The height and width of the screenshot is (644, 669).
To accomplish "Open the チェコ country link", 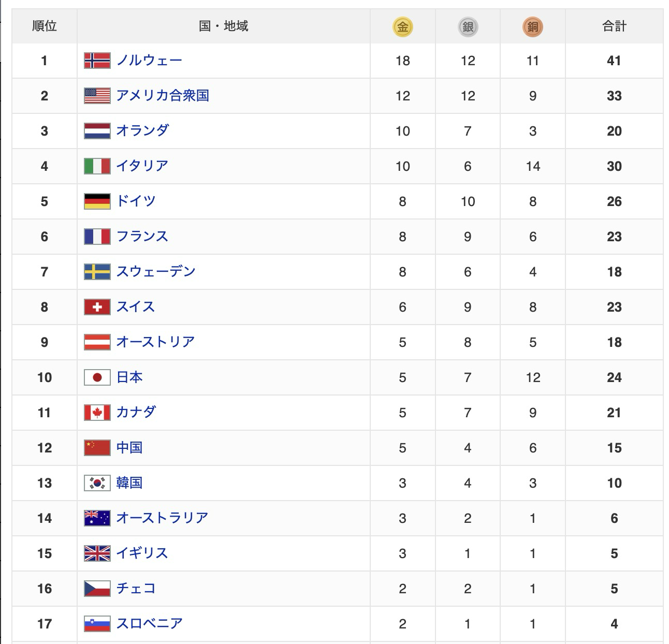I will pos(136,589).
